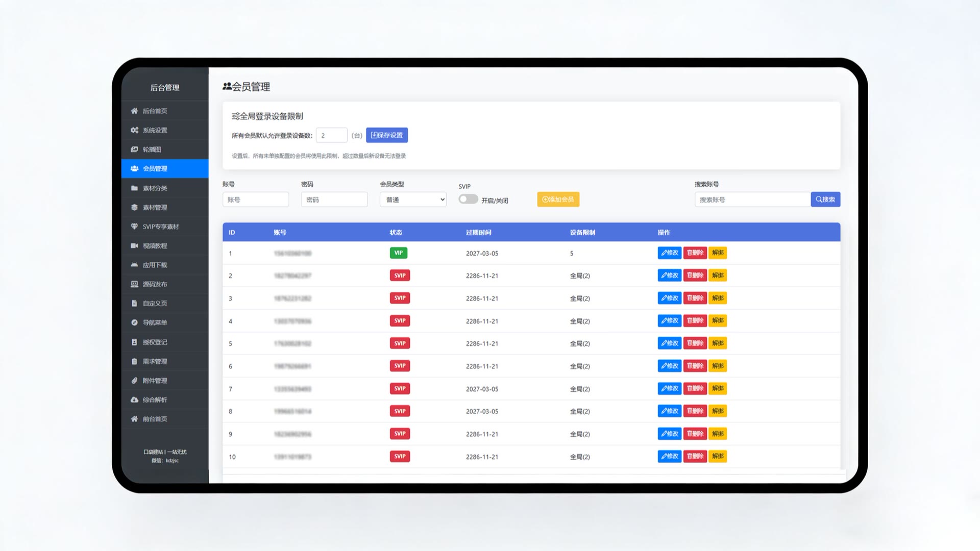Toggle the SVIP 开启/关闭 switch
Image resolution: width=980 pixels, height=551 pixels.
(468, 199)
